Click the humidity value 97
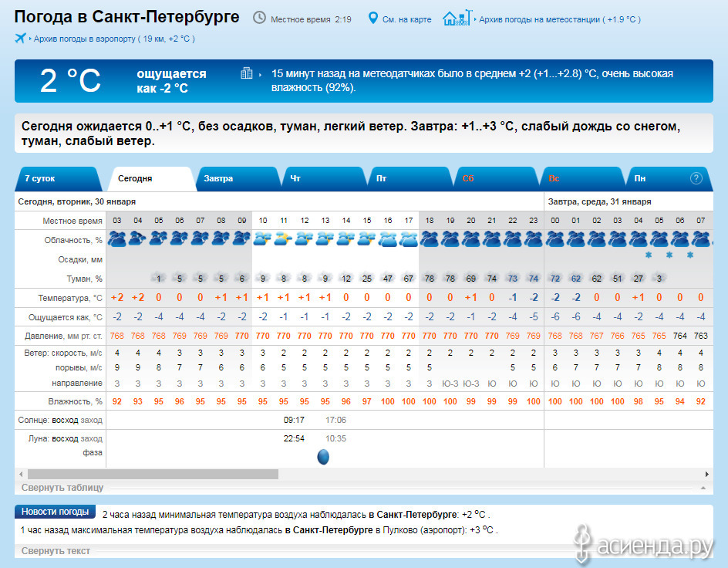 (x=367, y=401)
